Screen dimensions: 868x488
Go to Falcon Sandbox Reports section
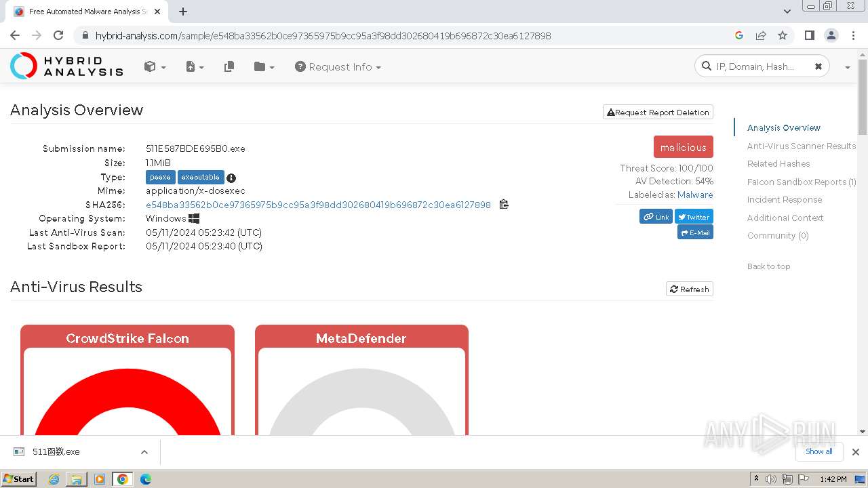pos(802,182)
